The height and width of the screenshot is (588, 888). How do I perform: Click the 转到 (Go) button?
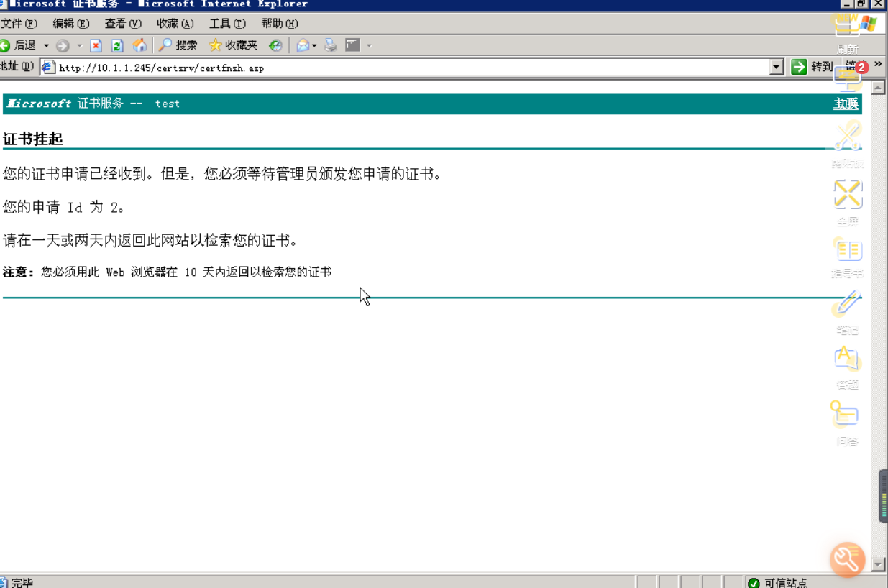tap(811, 67)
